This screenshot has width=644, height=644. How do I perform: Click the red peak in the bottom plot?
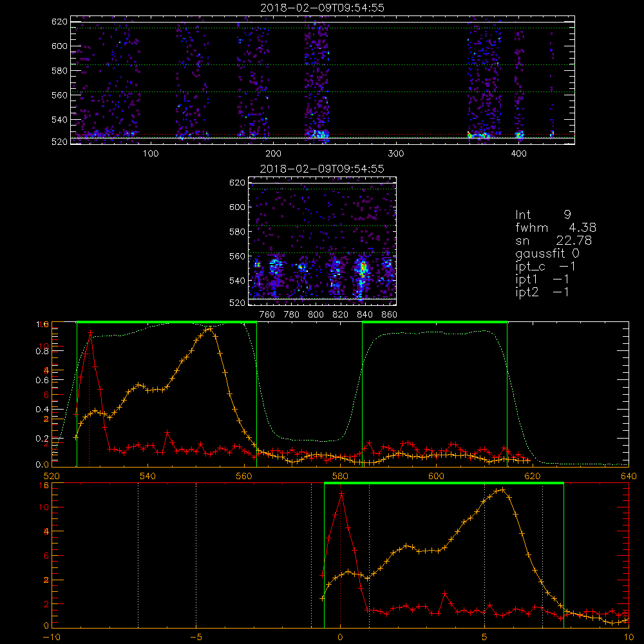coord(341,493)
